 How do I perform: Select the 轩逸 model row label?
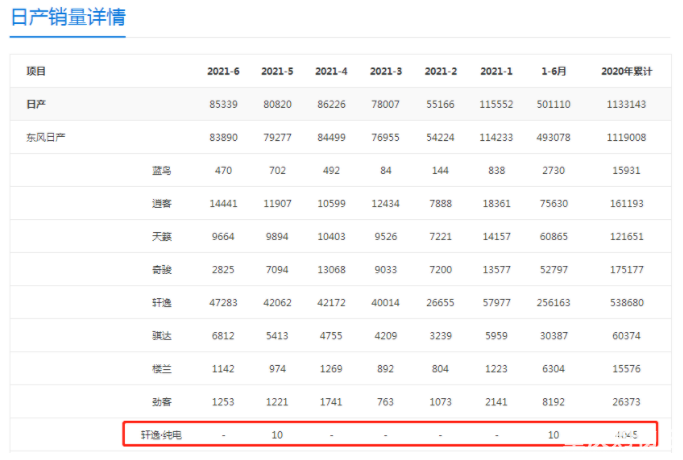162,302
